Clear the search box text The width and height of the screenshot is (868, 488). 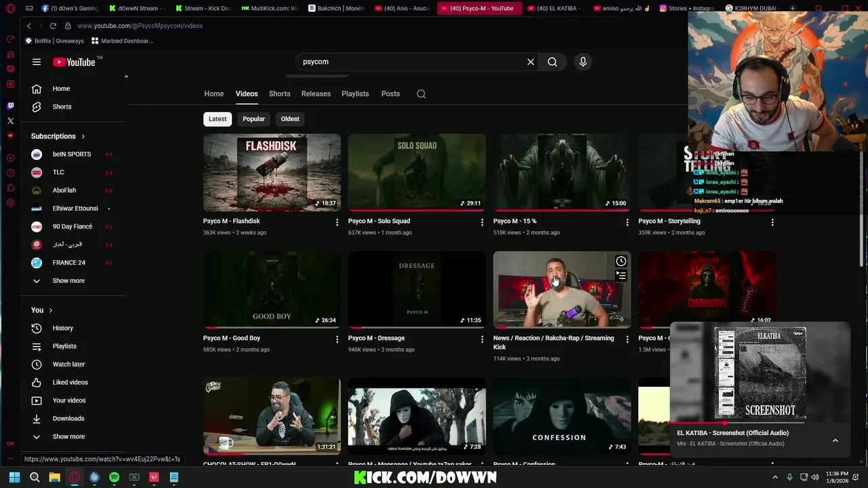[530, 62]
